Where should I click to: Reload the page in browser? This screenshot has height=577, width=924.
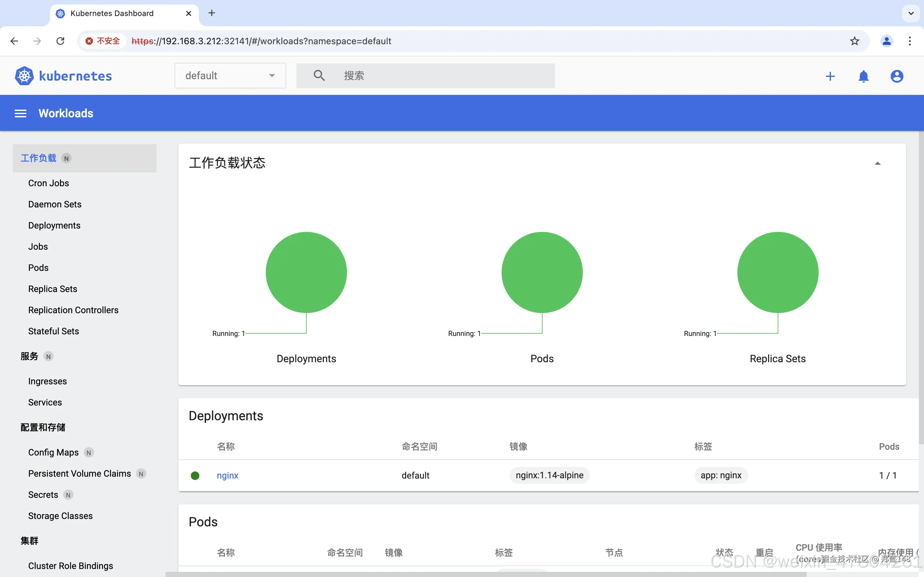(x=60, y=41)
